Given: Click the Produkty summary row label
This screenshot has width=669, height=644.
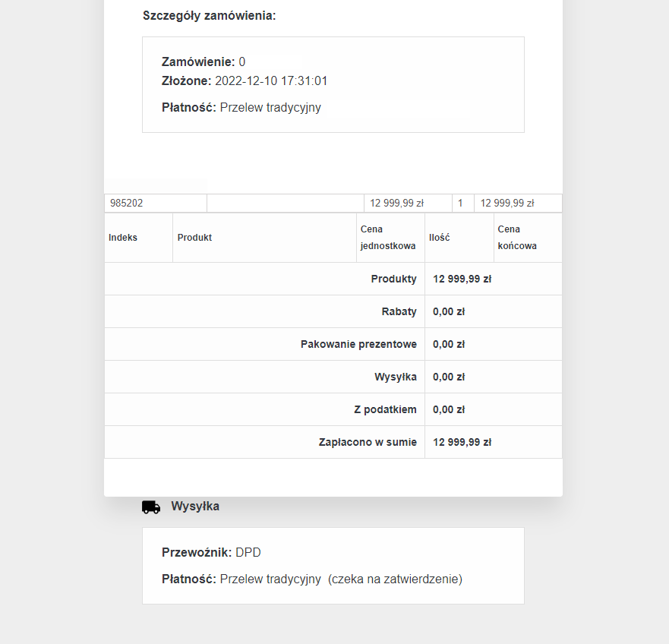Looking at the screenshot, I should pos(393,279).
